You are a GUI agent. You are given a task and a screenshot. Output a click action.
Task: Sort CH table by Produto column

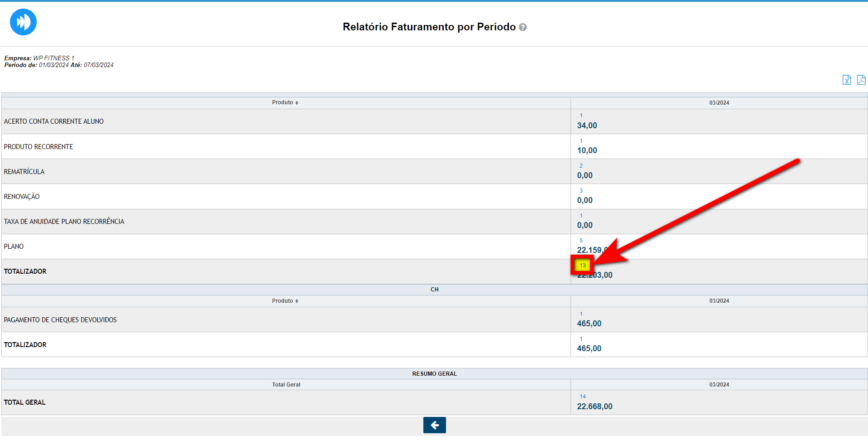pos(285,301)
